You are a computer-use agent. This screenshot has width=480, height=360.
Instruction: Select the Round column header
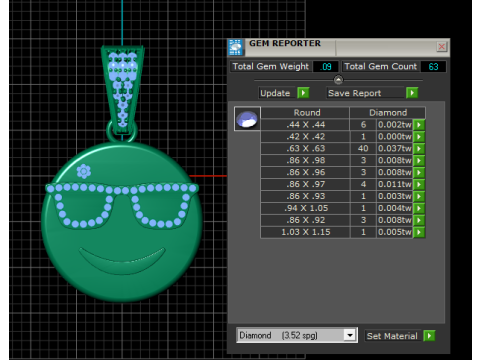305,113
